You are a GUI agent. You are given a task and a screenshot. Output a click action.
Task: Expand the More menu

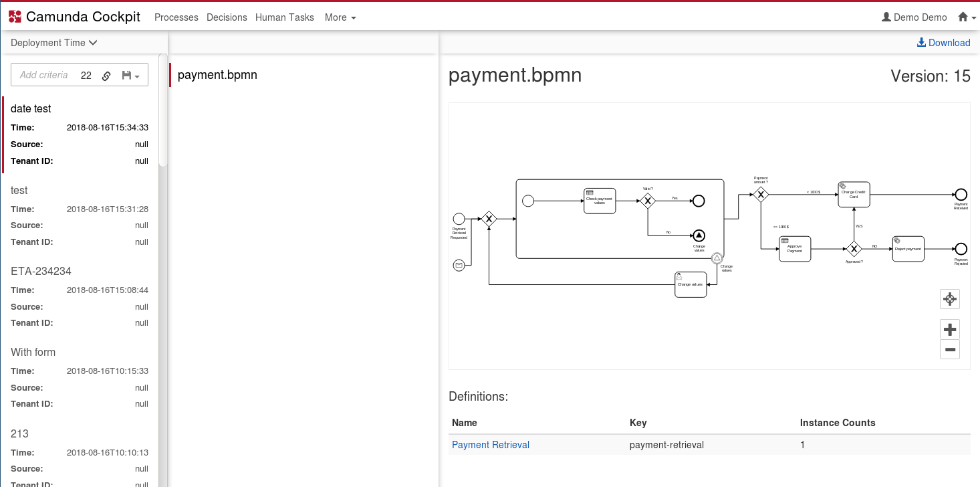click(x=340, y=17)
